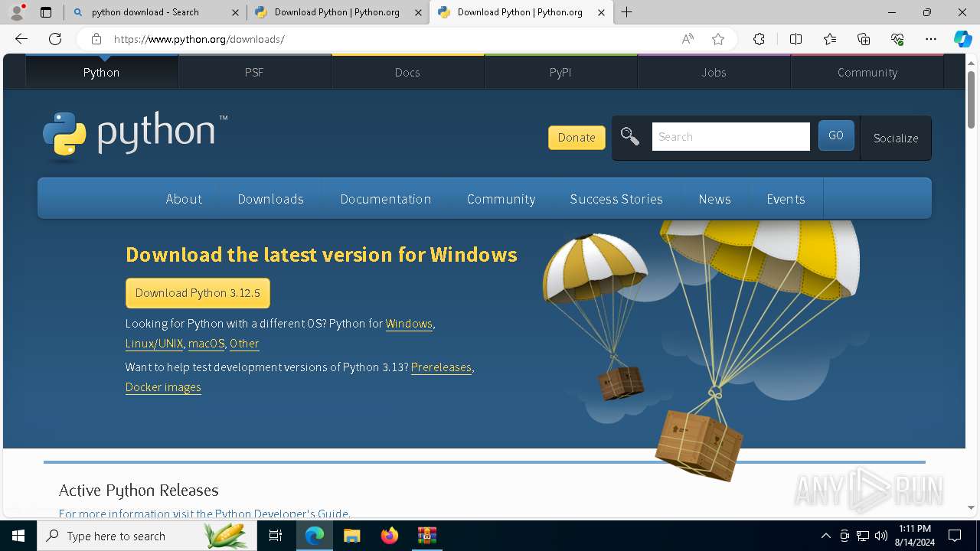Follow the macOS link
Image resolution: width=980 pixels, height=551 pixels.
click(207, 344)
